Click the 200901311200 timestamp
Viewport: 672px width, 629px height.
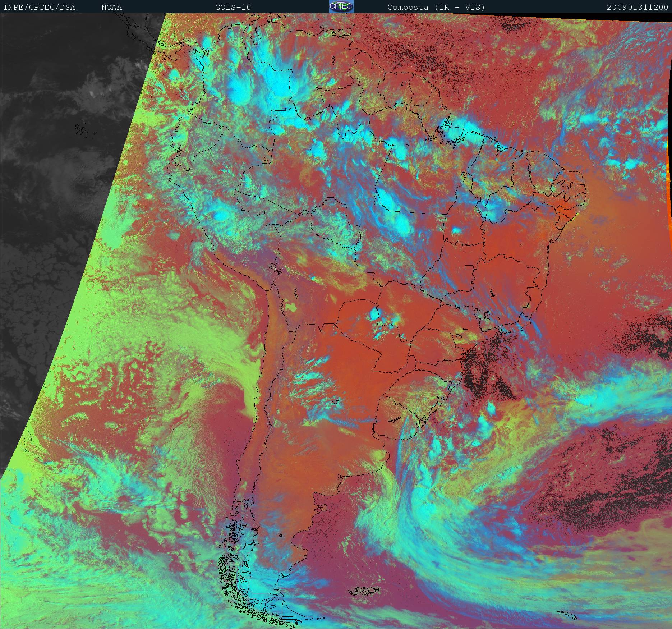pos(638,8)
